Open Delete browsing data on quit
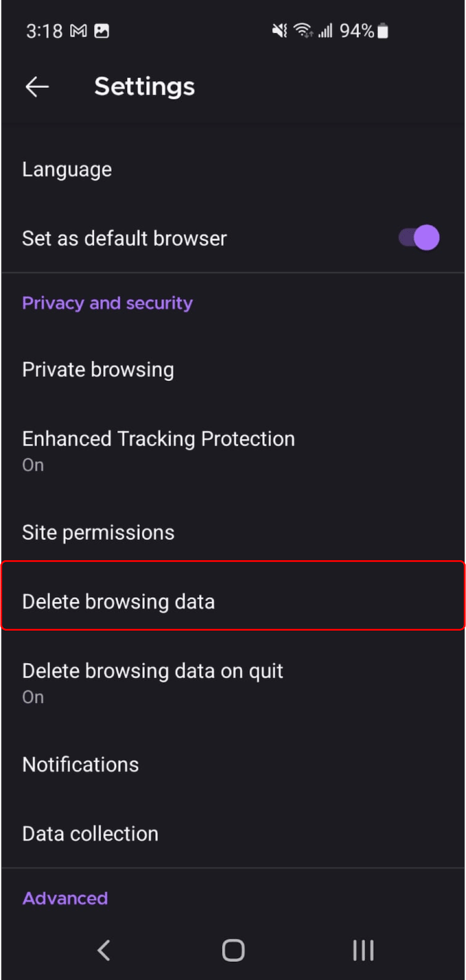Screen dimensions: 466x980 153,681
